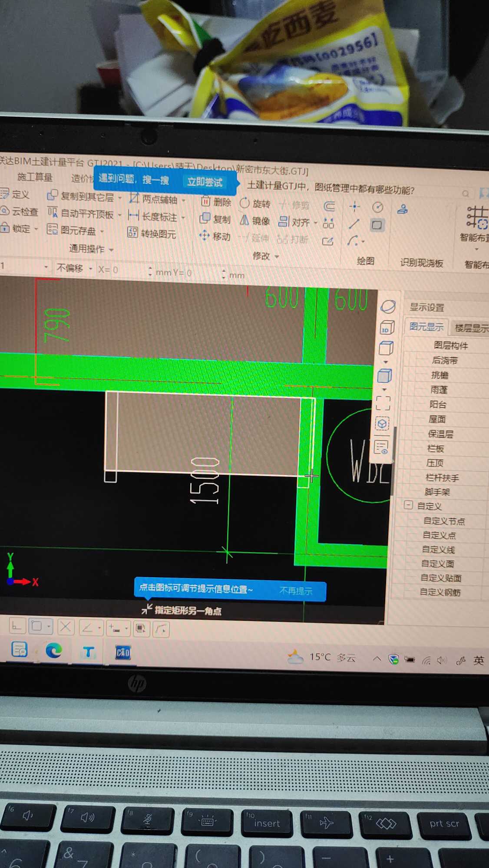The image size is (489, 868).
Task: Click the 15°C 多云 weather widget
Action: [321, 657]
